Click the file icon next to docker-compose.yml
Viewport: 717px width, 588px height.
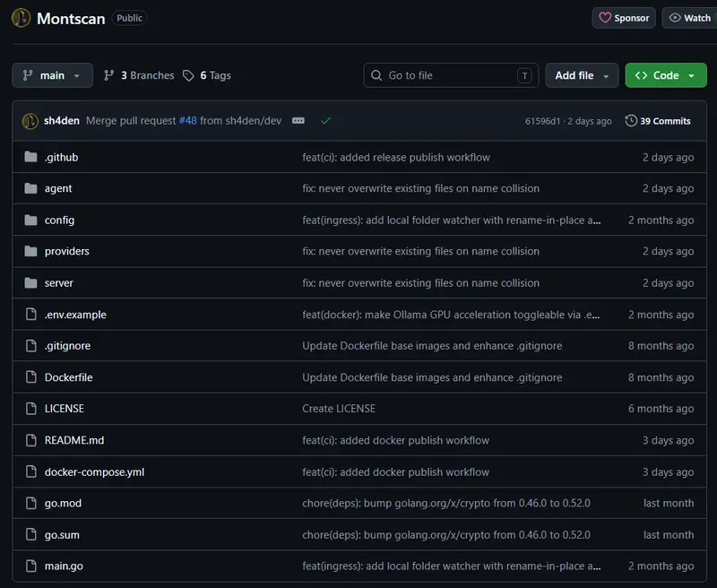coord(31,471)
